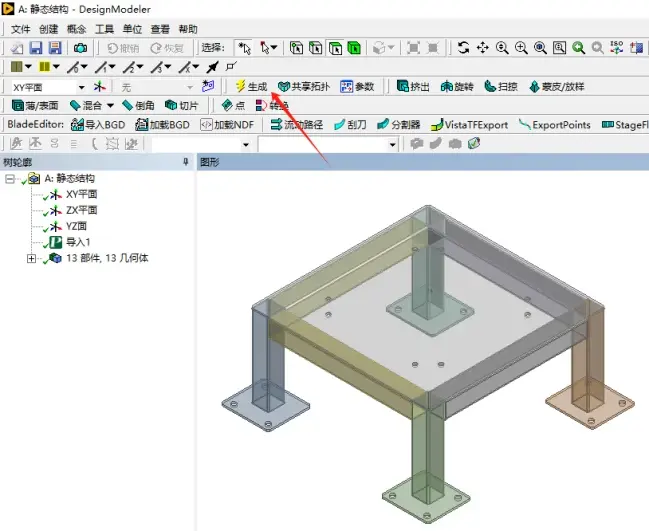Click the Share Topology (共享拓扑) button

coord(304,86)
